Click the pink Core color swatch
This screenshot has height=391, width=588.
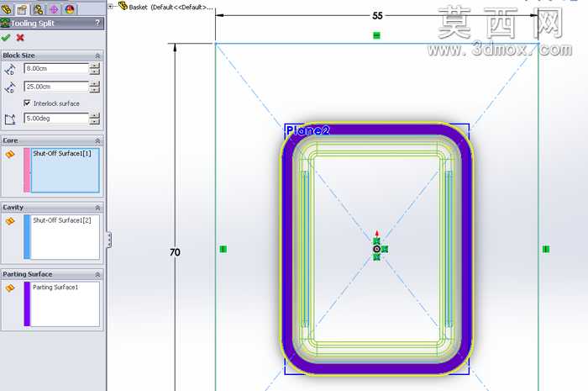tap(27, 170)
